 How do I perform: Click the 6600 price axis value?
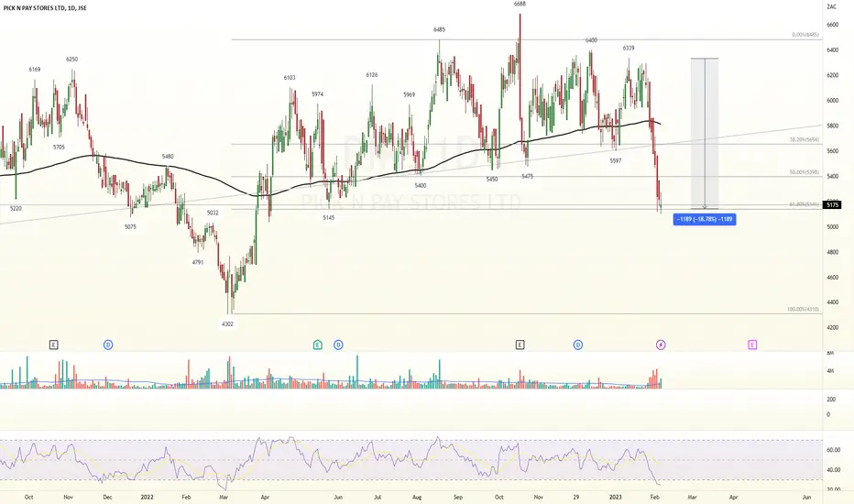click(x=832, y=25)
